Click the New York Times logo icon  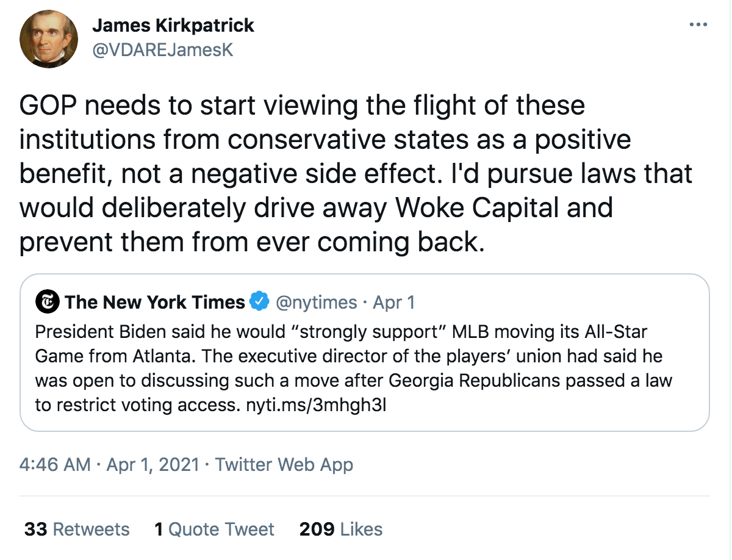click(48, 302)
